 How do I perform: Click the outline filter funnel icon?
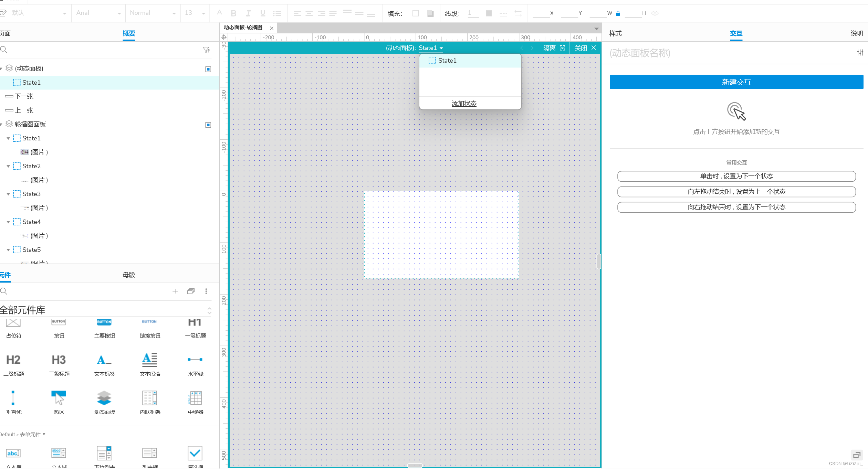click(206, 50)
